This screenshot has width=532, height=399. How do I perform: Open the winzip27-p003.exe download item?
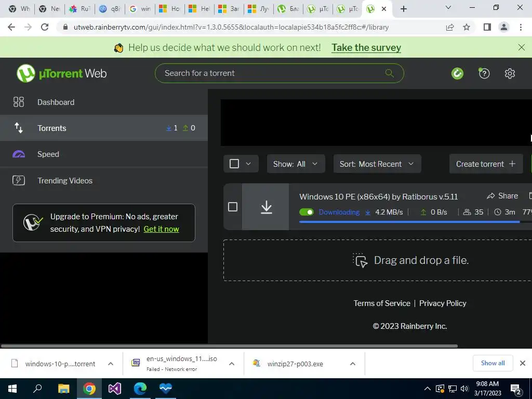click(x=295, y=364)
